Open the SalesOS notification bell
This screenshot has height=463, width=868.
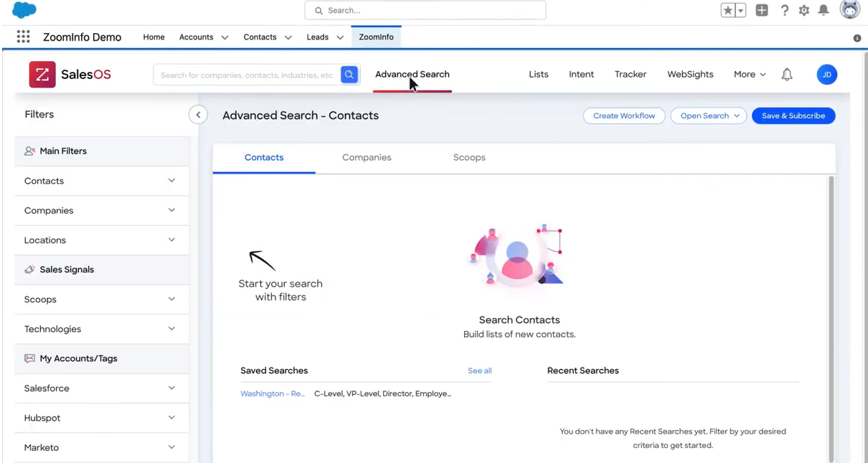click(787, 75)
